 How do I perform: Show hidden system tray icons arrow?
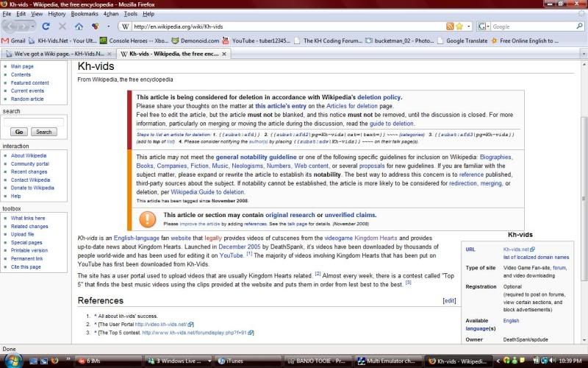click(x=498, y=361)
